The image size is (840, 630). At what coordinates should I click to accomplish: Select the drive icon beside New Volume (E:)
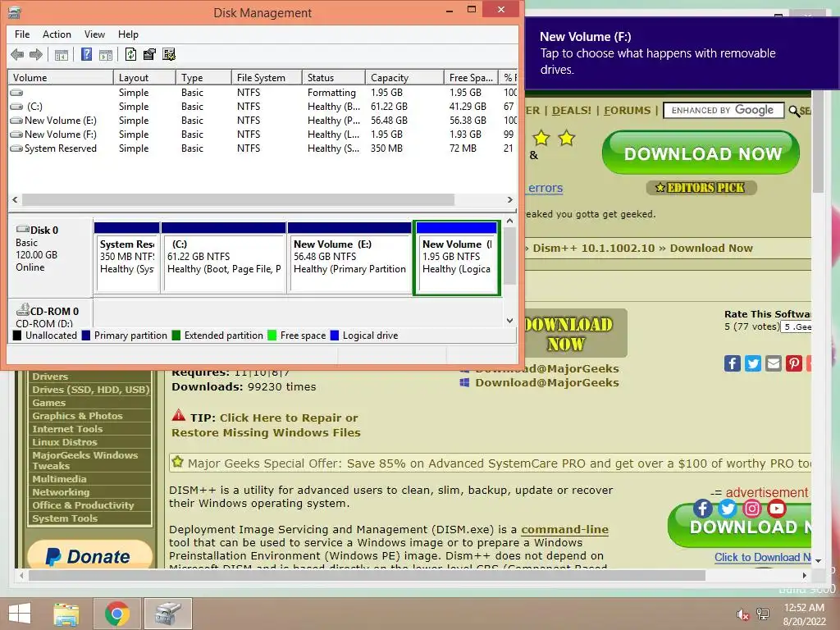[16, 121]
